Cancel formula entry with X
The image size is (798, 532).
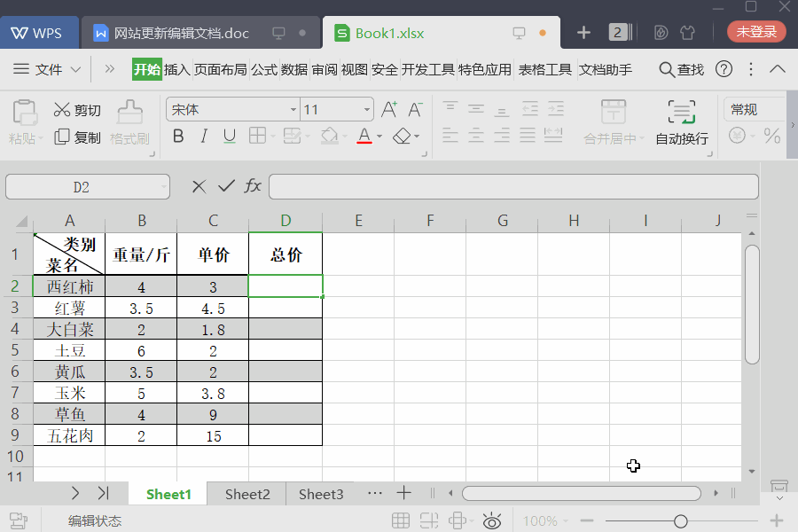(x=199, y=186)
